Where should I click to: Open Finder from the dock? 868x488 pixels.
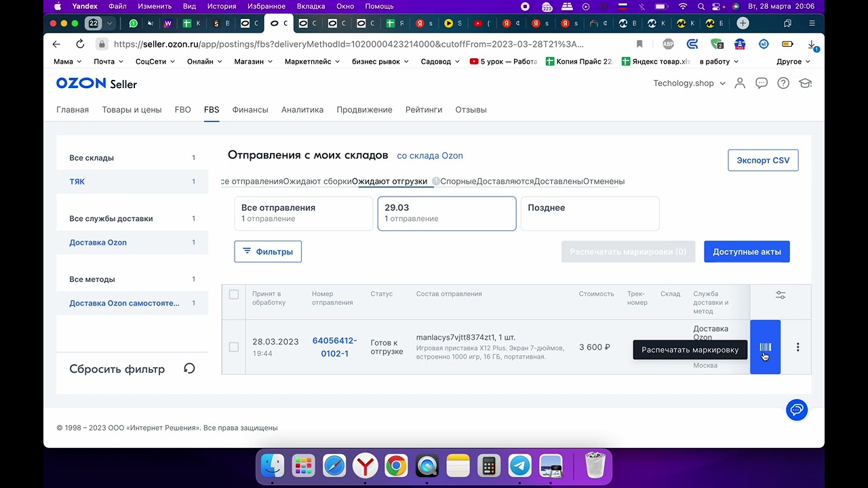click(x=273, y=466)
